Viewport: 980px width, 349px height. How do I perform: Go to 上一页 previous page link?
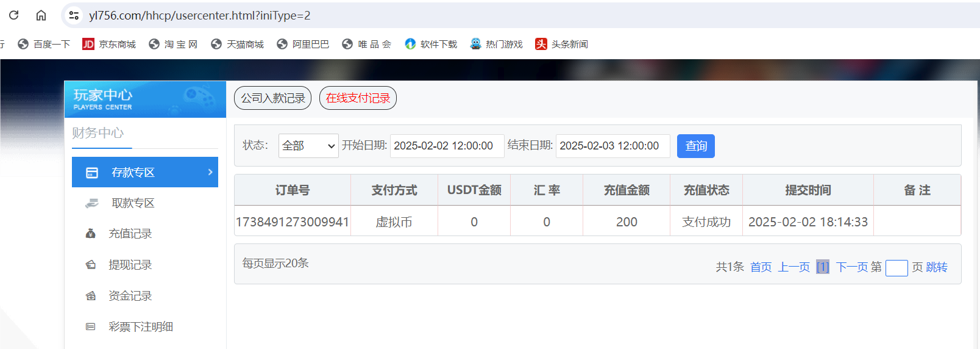(794, 267)
